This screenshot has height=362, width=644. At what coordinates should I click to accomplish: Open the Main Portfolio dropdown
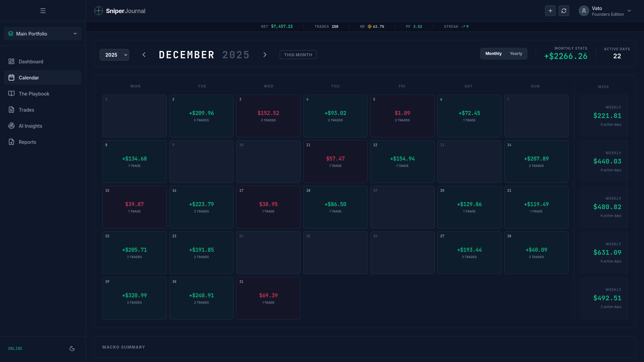point(43,34)
